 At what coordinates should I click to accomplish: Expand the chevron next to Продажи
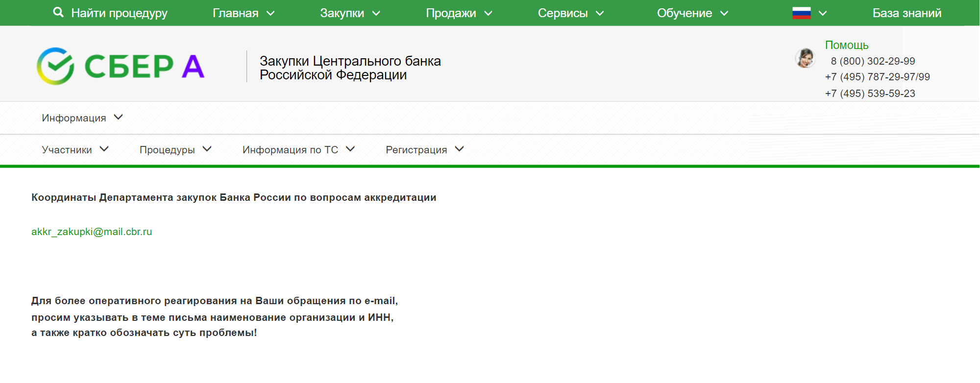488,14
